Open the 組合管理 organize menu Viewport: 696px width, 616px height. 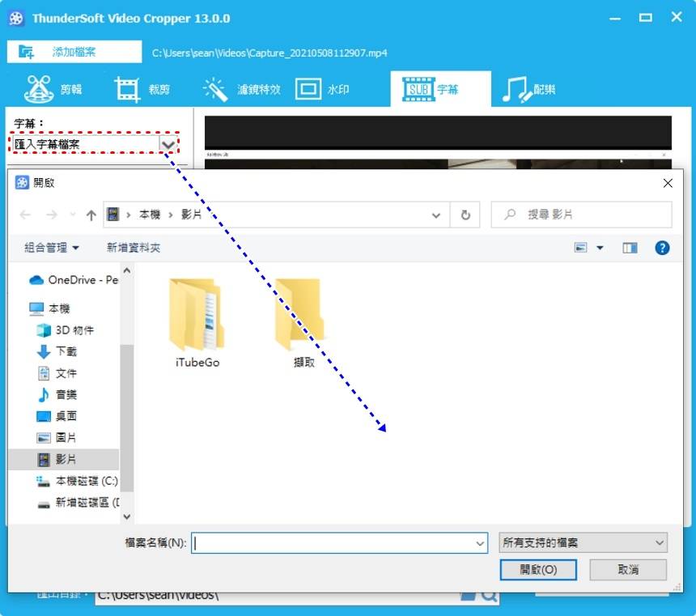point(52,248)
